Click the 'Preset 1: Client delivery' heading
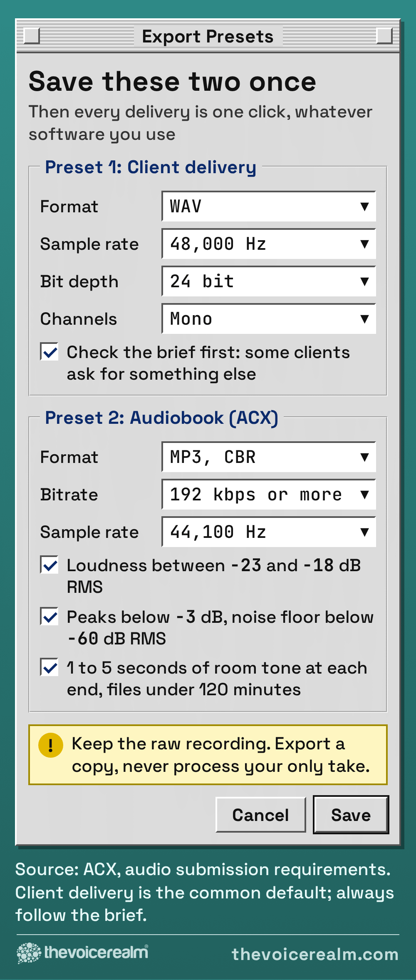416x980 pixels. click(151, 167)
